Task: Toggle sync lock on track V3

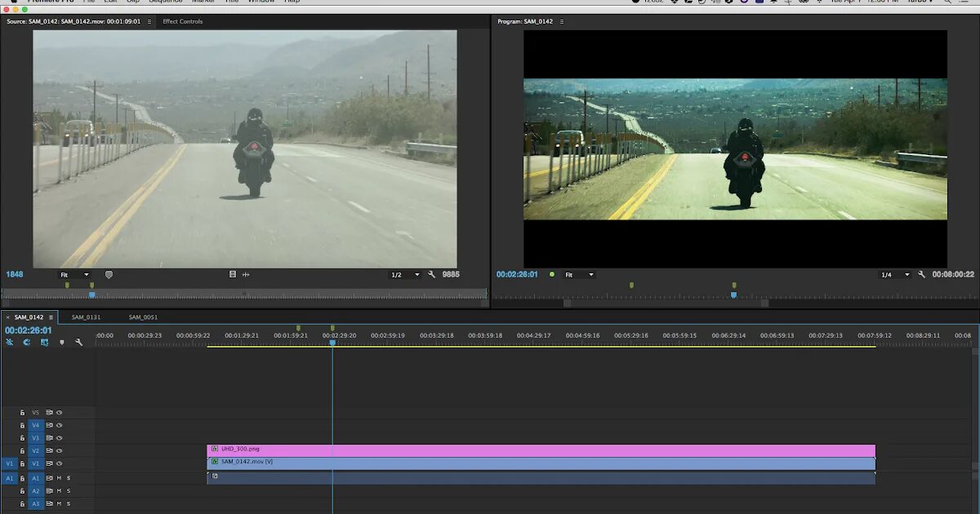Action: pos(49,438)
